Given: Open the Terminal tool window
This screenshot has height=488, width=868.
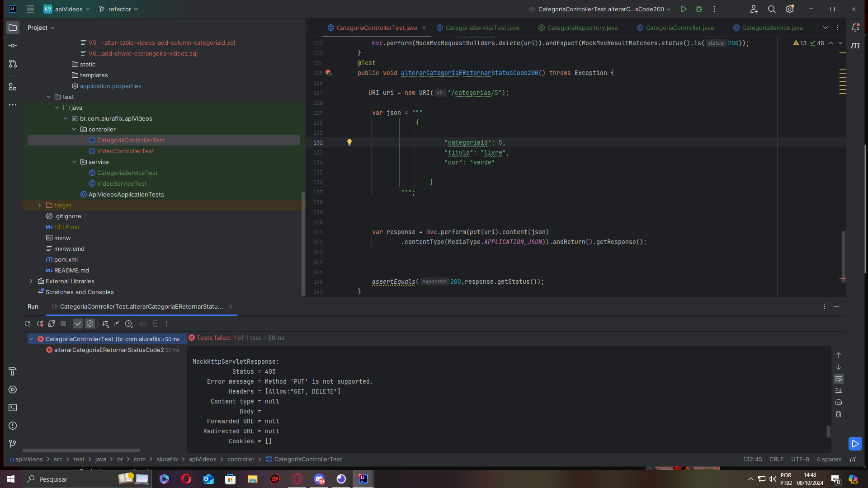Looking at the screenshot, I should click(x=13, y=408).
